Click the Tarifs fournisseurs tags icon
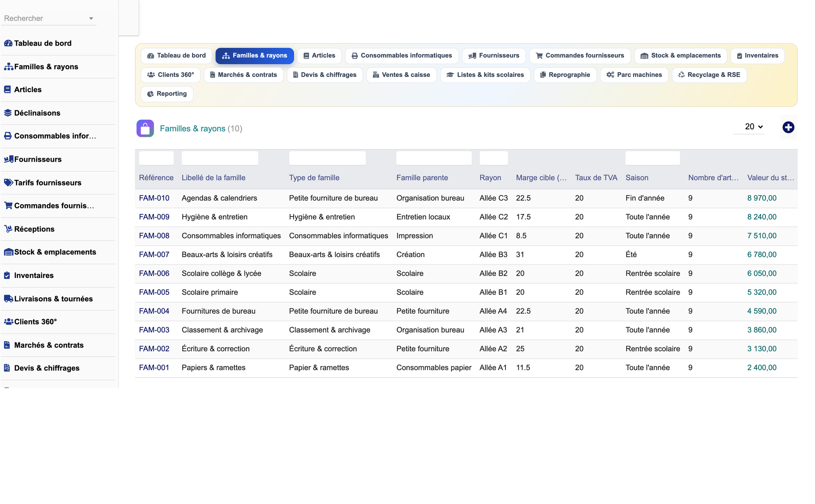Image resolution: width=815 pixels, height=504 pixels. point(8,183)
